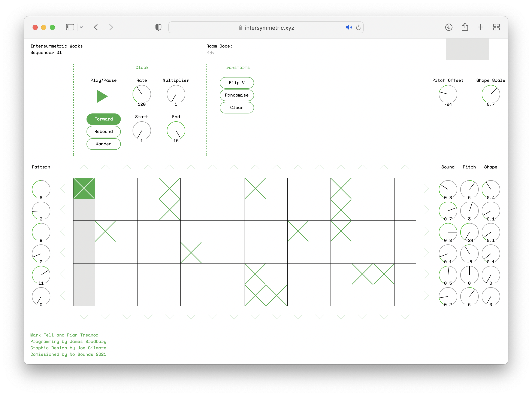Open the tab overview grid icon

(496, 27)
